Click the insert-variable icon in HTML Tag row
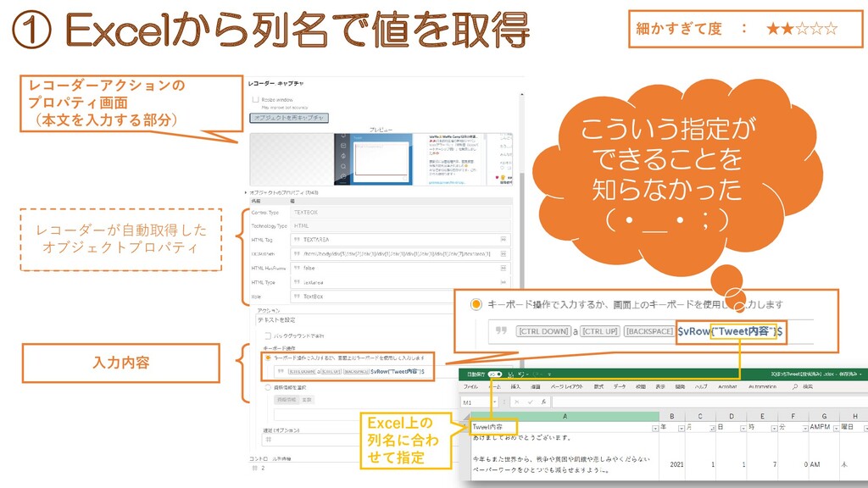This screenshot has height=488, width=868. [504, 240]
